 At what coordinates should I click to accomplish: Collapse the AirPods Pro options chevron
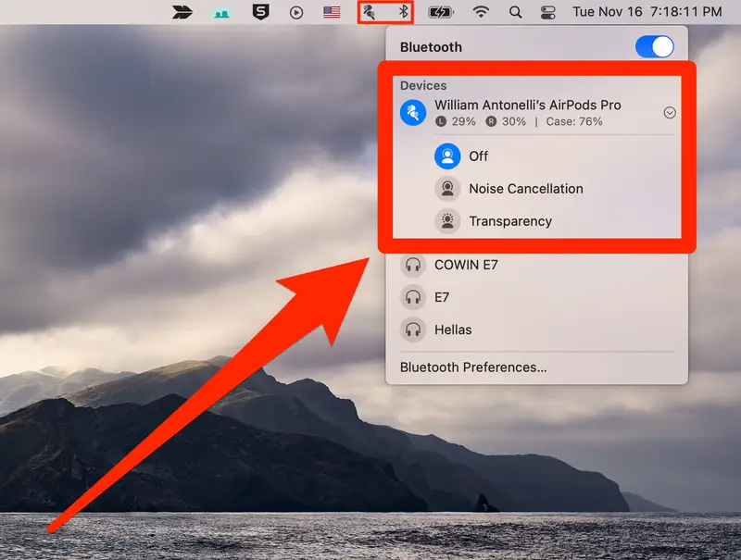pyautogui.click(x=670, y=113)
